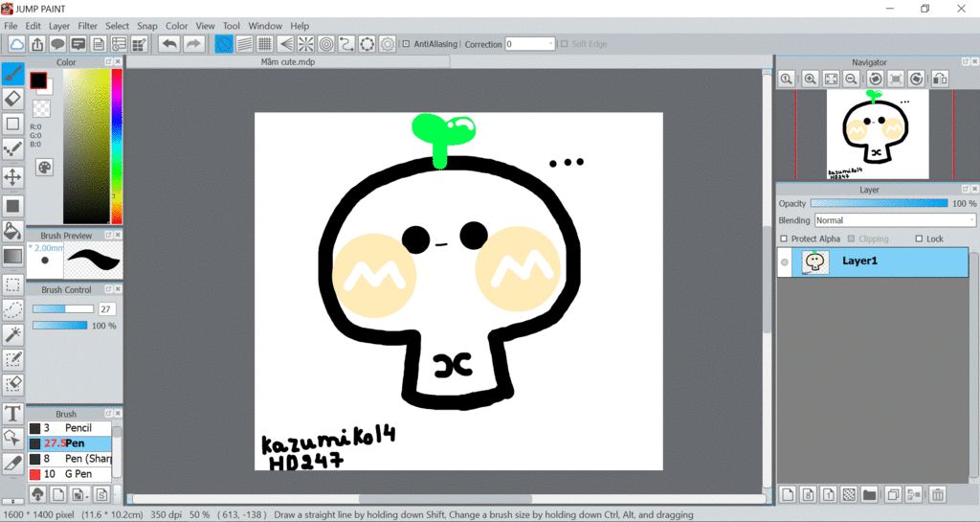
Task: Open the Window menu
Action: [265, 26]
